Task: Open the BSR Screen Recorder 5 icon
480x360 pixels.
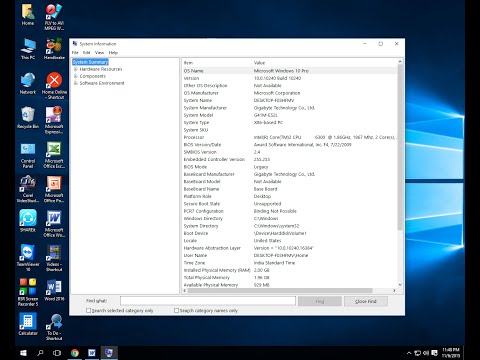Action: coord(28,292)
